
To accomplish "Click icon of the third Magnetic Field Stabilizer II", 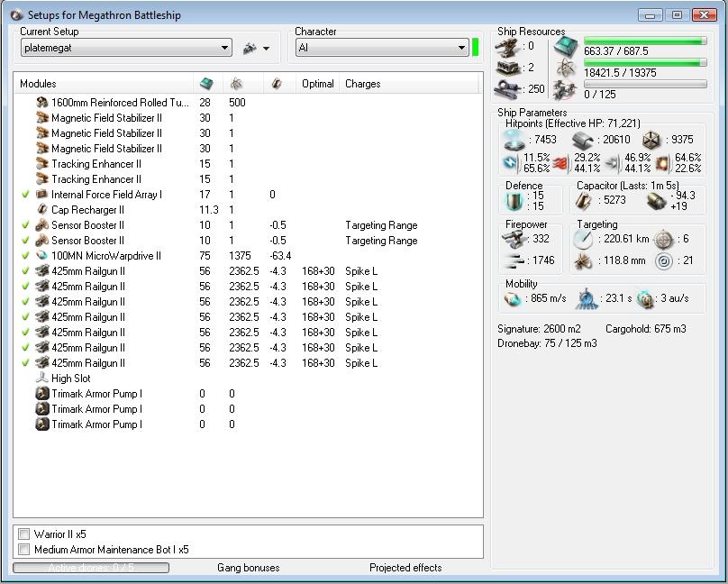I will tap(42, 149).
